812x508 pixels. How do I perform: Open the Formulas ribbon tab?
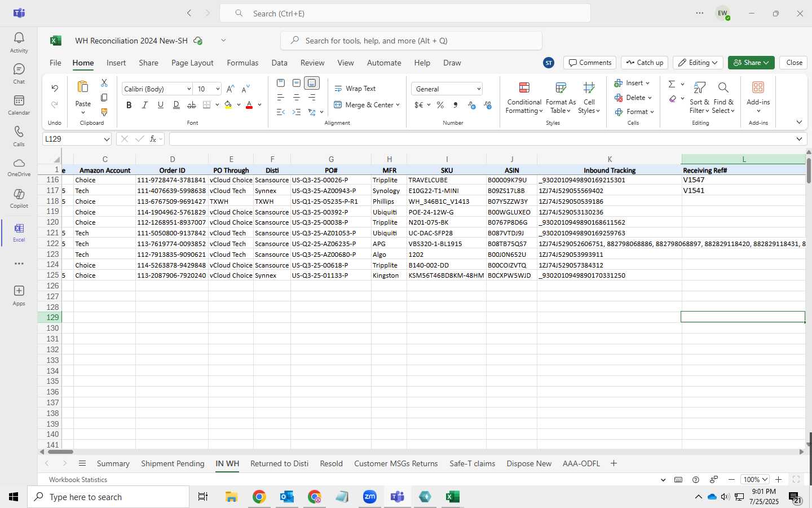pyautogui.click(x=242, y=63)
